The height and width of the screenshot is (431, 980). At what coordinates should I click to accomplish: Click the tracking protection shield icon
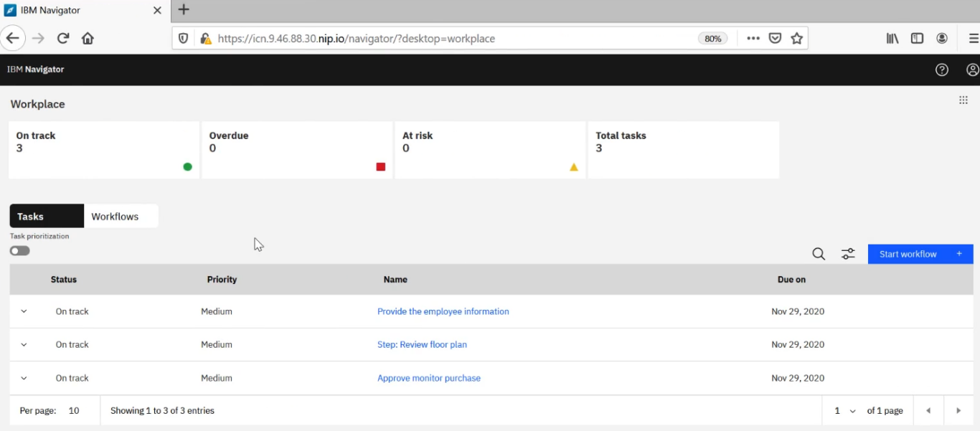[184, 39]
